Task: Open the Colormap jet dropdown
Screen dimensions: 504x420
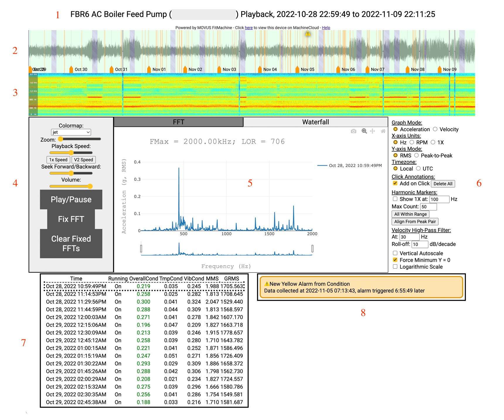Action: coord(71,132)
